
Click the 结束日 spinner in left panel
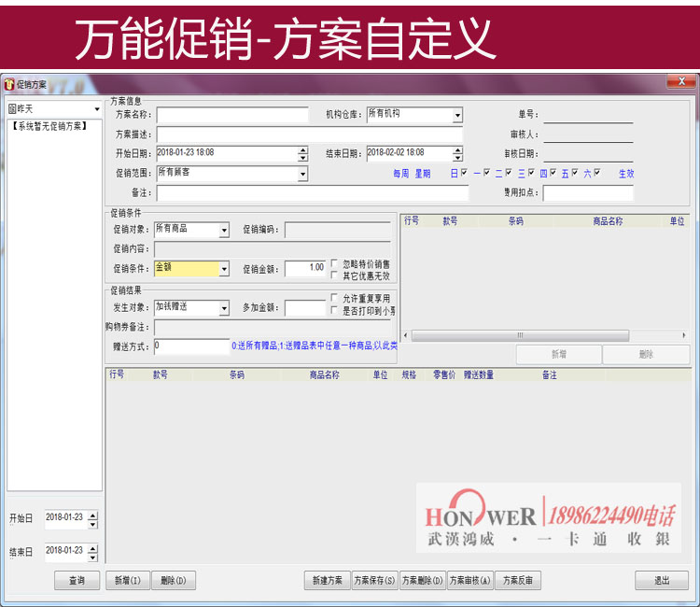(92, 553)
